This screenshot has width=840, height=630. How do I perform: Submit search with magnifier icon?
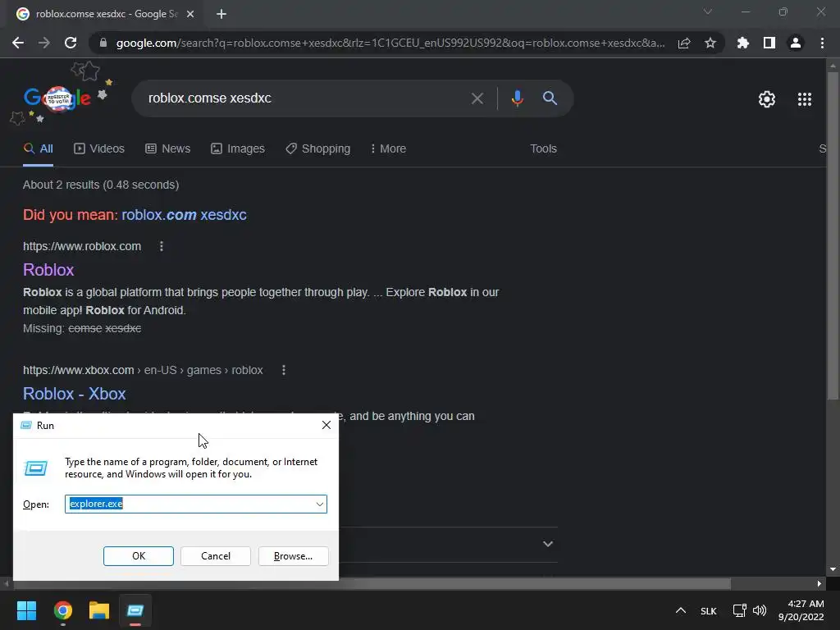550,98
